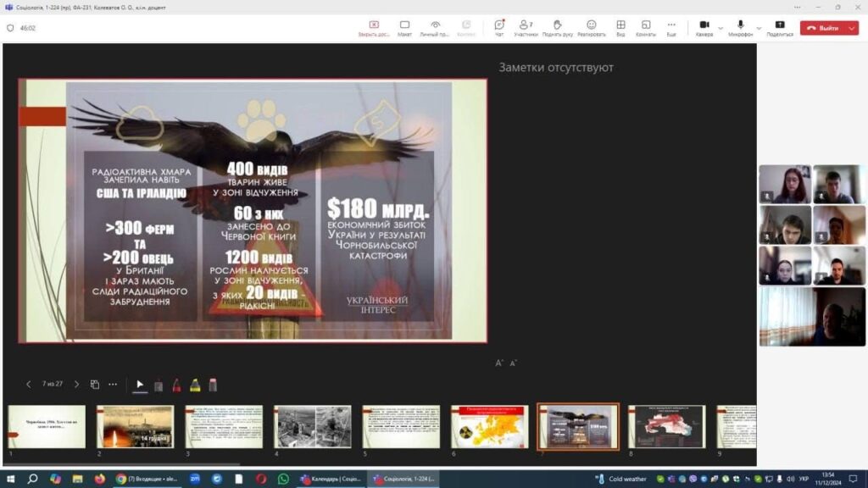This screenshot has height=488, width=868.
Task: Toggle the Камера on or off
Action: [x=704, y=28]
